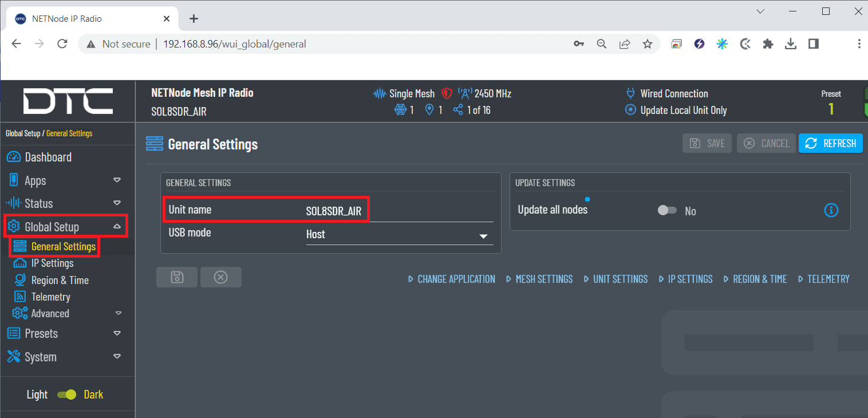Viewport: 868px width, 418px height.
Task: Click the Unit name text field
Action: pyautogui.click(x=399, y=211)
